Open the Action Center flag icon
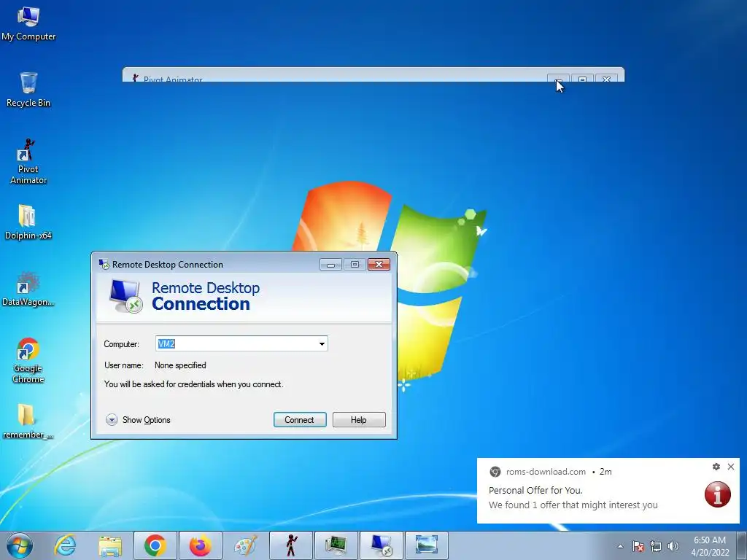The image size is (747, 560). 638,546
